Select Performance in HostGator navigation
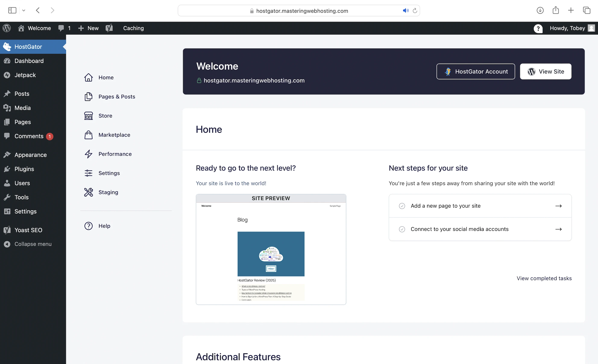The image size is (598, 364). pos(115,154)
